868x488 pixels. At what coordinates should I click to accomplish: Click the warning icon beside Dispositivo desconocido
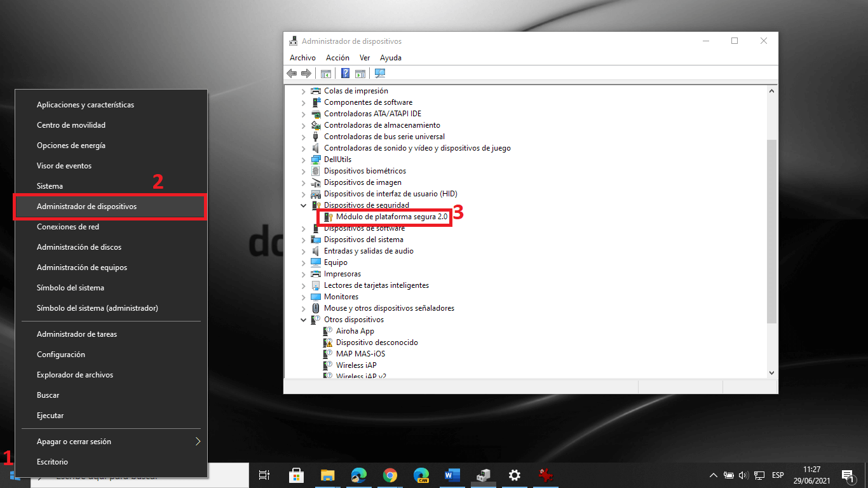tap(329, 342)
